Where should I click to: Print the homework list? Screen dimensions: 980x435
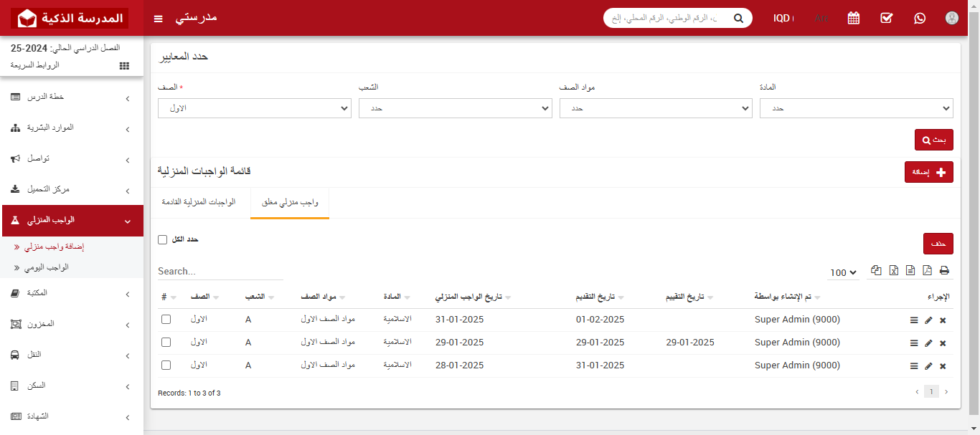pyautogui.click(x=945, y=270)
